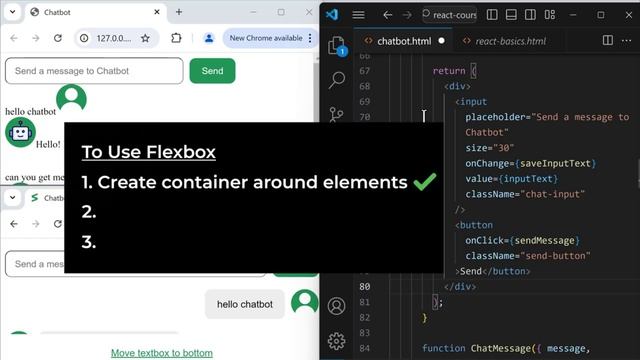640x360 pixels.
Task: Go back in lower Chrome window
Action: 14,224
